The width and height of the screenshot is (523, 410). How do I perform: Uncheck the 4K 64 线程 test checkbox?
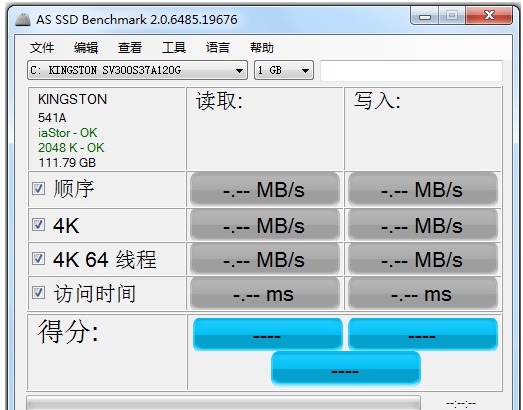pyautogui.click(x=38, y=259)
